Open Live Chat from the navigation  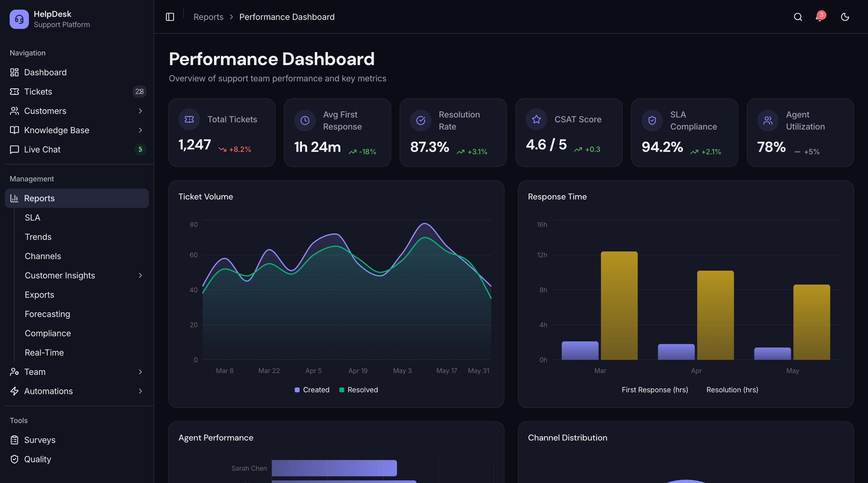(x=77, y=149)
